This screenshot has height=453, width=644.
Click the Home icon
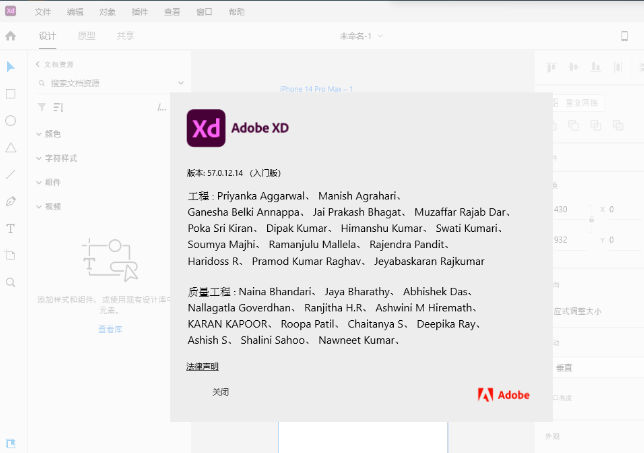(11, 36)
